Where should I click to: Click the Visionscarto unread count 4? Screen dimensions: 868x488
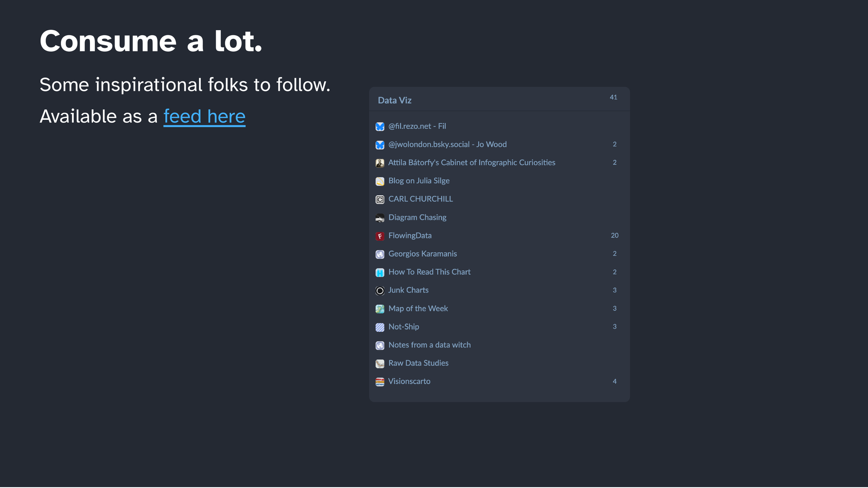coord(614,381)
